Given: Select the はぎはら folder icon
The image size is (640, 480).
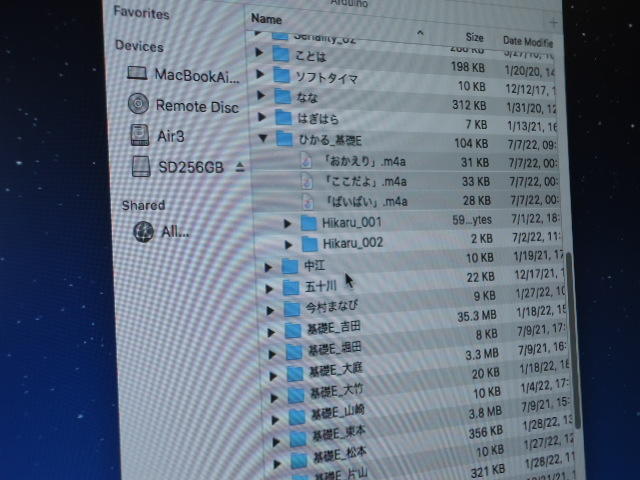Looking at the screenshot, I should coord(284,118).
